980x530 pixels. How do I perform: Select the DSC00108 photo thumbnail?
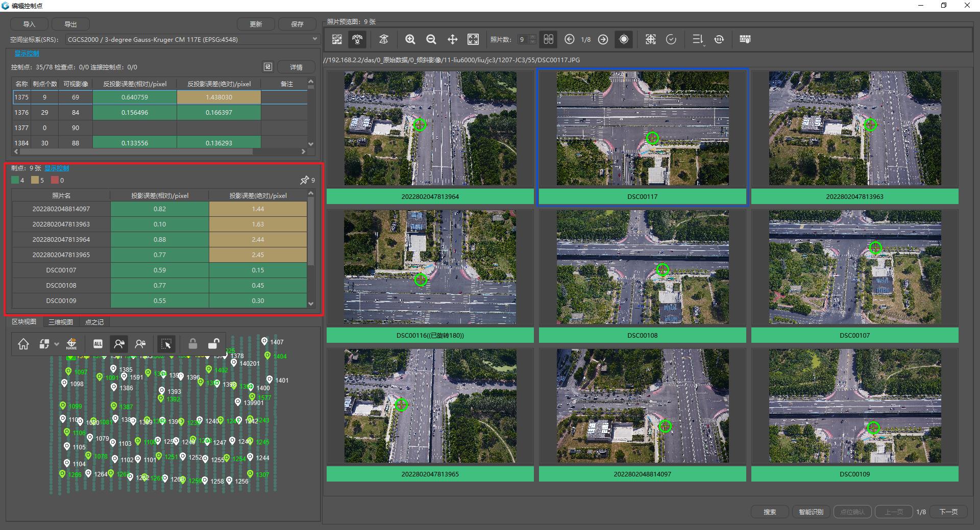coord(642,275)
